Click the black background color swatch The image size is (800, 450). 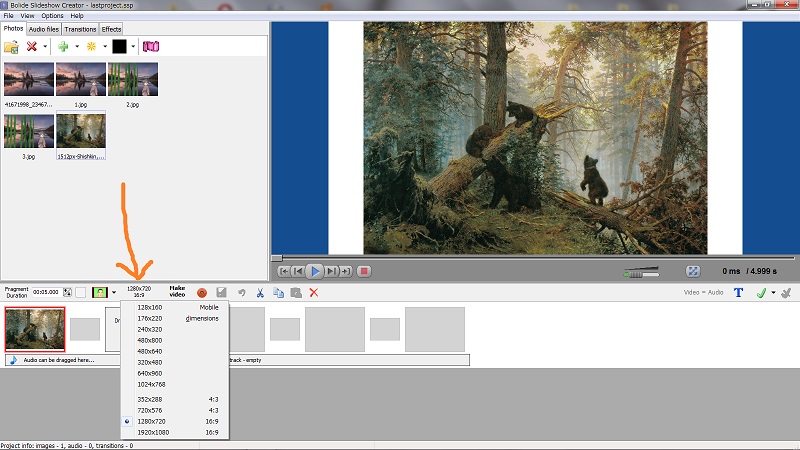click(119, 46)
